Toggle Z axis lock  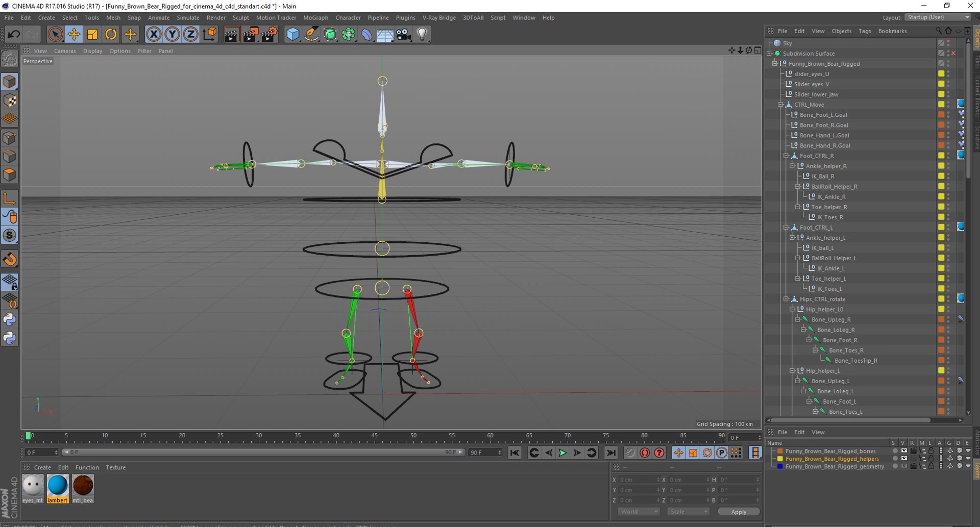190,34
